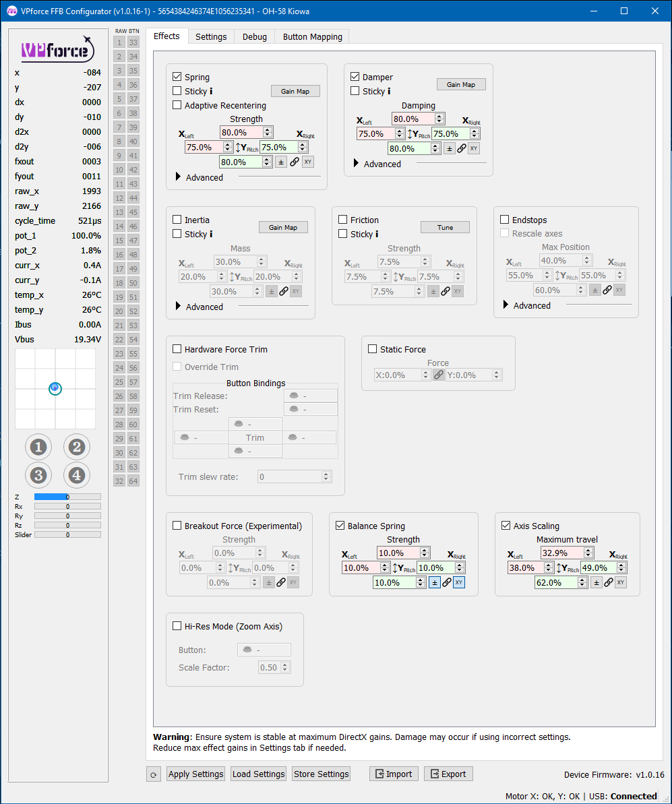Click the Endstops chain link icon
The width and height of the screenshot is (672, 804).
607,290
